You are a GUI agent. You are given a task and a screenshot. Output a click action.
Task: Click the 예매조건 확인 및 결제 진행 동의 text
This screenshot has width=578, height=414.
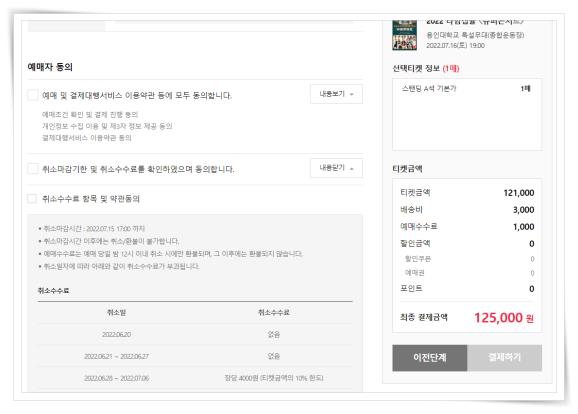[90, 115]
